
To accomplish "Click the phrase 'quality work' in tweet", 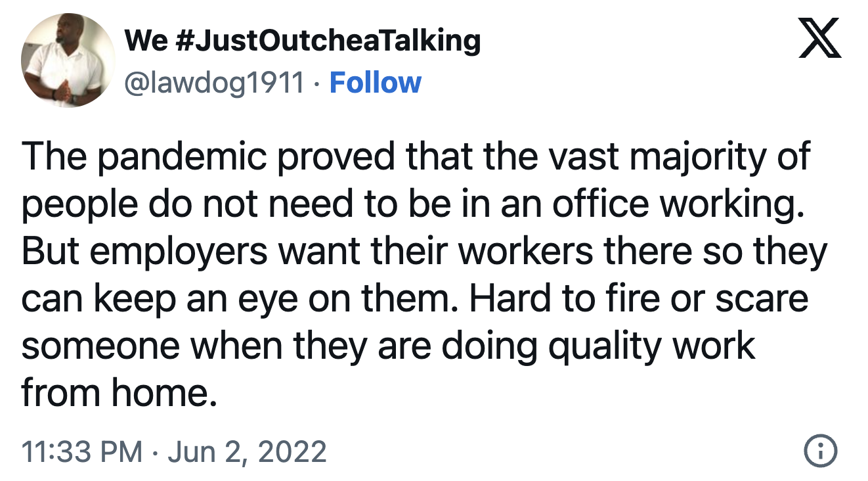I will 651,346.
